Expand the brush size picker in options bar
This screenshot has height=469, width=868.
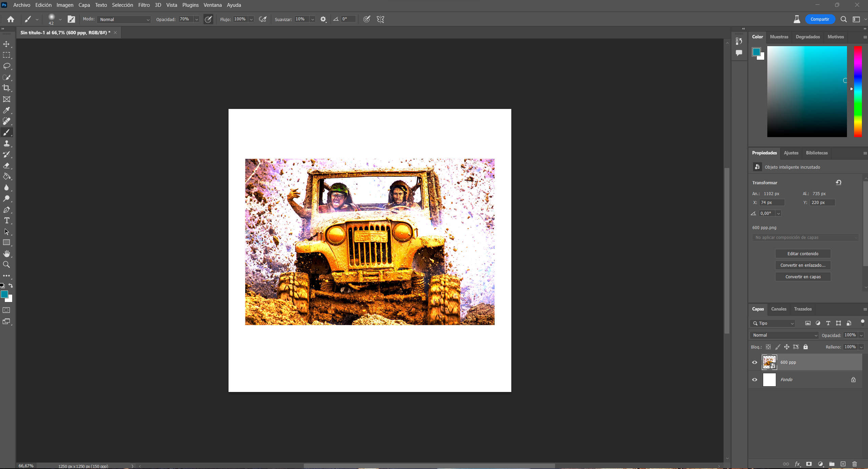pos(60,19)
